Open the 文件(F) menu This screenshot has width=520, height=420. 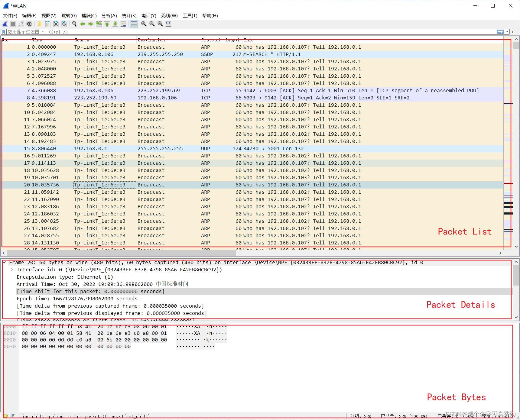point(10,16)
